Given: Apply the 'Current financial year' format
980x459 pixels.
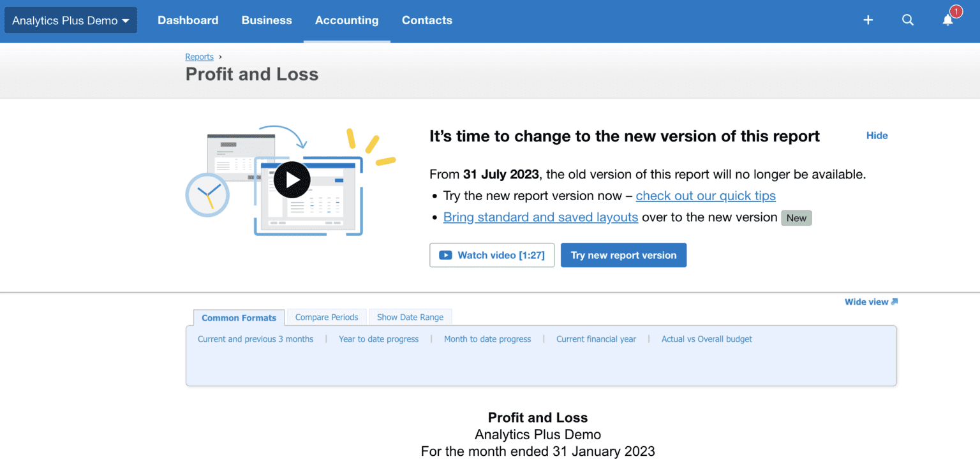Looking at the screenshot, I should tap(596, 339).
